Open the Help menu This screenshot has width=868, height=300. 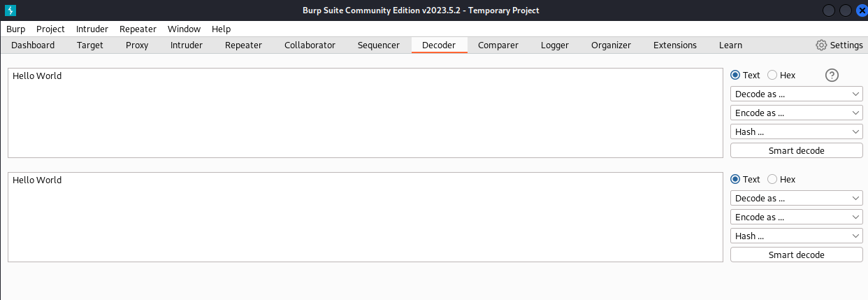[221, 29]
